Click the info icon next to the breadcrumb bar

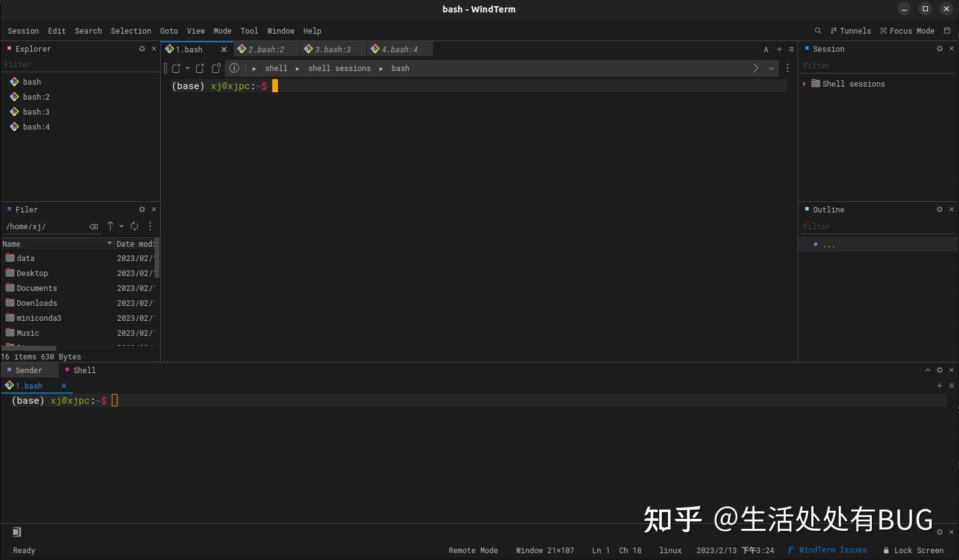(234, 69)
